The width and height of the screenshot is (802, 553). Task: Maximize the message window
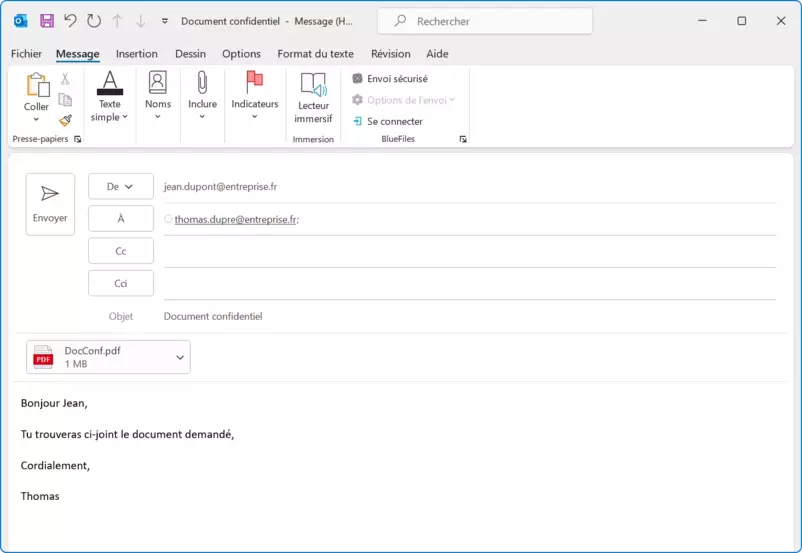tap(742, 21)
